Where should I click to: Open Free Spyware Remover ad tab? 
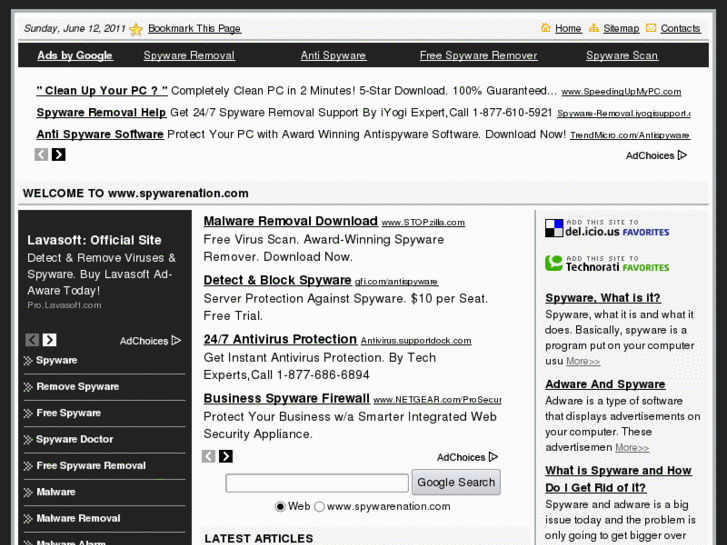point(478,55)
